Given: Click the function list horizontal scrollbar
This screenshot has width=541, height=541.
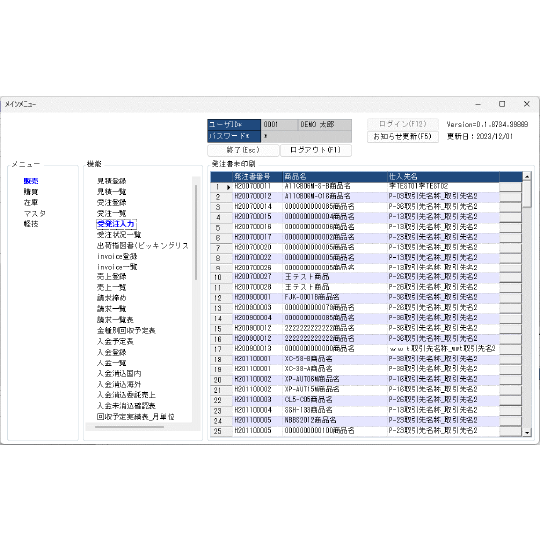Looking at the screenshot, I should click(129, 427).
